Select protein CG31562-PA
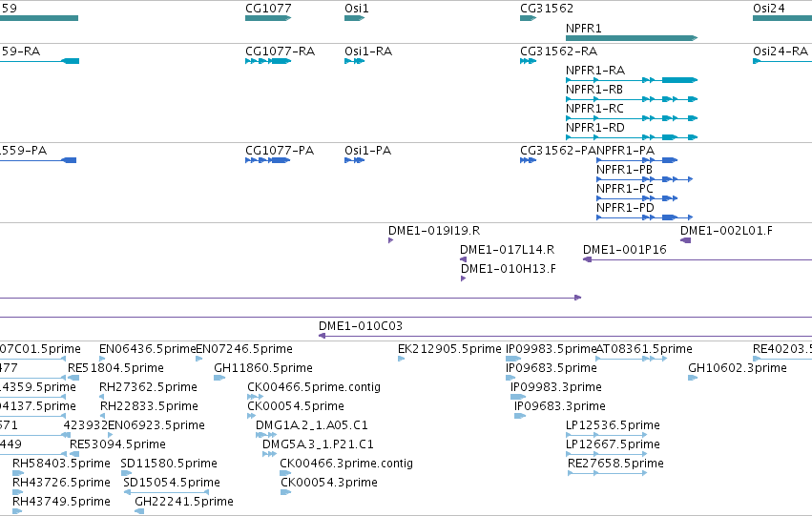 tap(529, 160)
